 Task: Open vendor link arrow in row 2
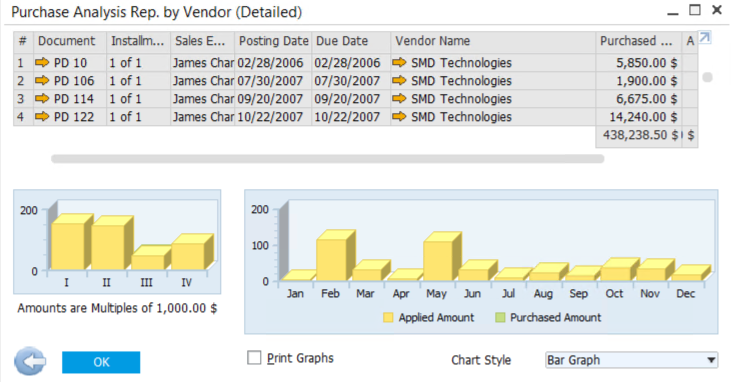point(399,81)
